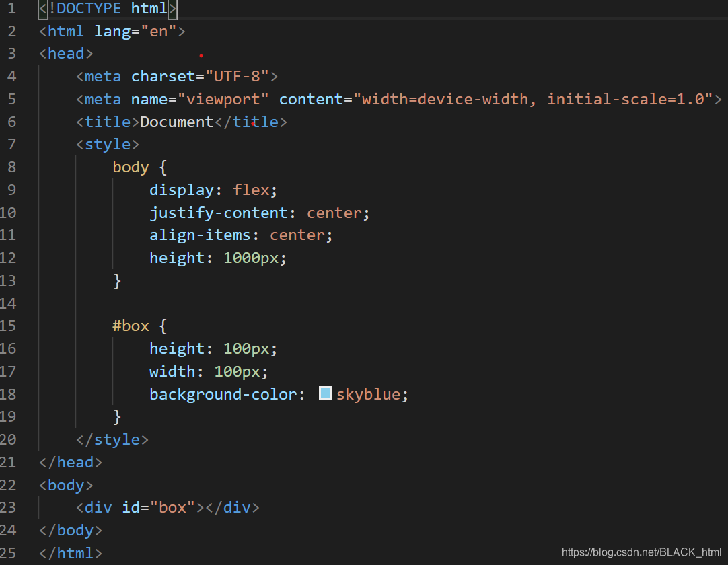
Task: Click the closing head tag on line 21
Action: coord(71,462)
